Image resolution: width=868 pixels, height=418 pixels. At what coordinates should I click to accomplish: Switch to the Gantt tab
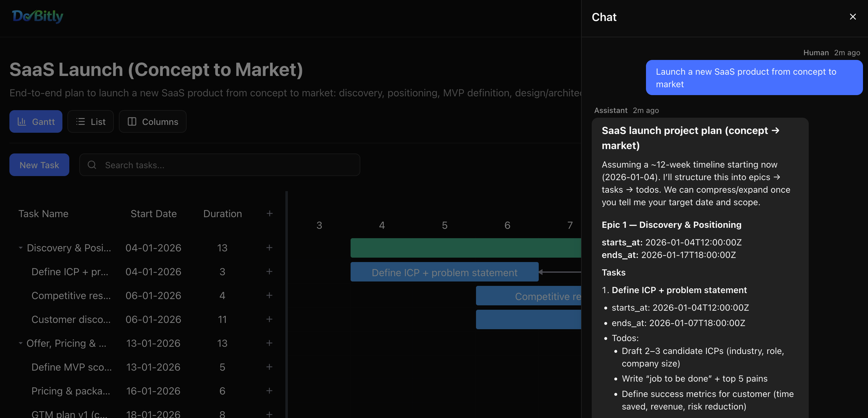tap(36, 121)
